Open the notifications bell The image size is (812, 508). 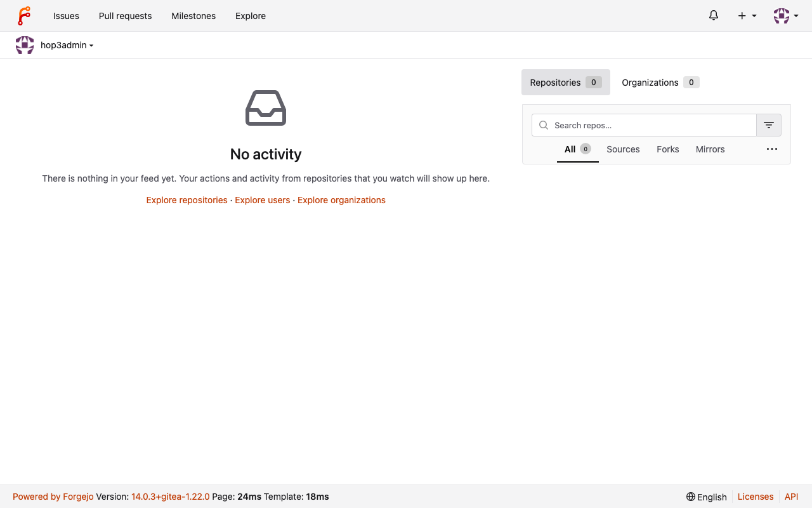tap(714, 16)
